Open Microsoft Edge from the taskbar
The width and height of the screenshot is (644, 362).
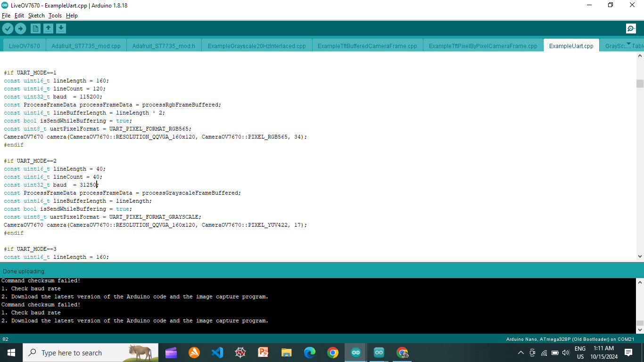309,353
